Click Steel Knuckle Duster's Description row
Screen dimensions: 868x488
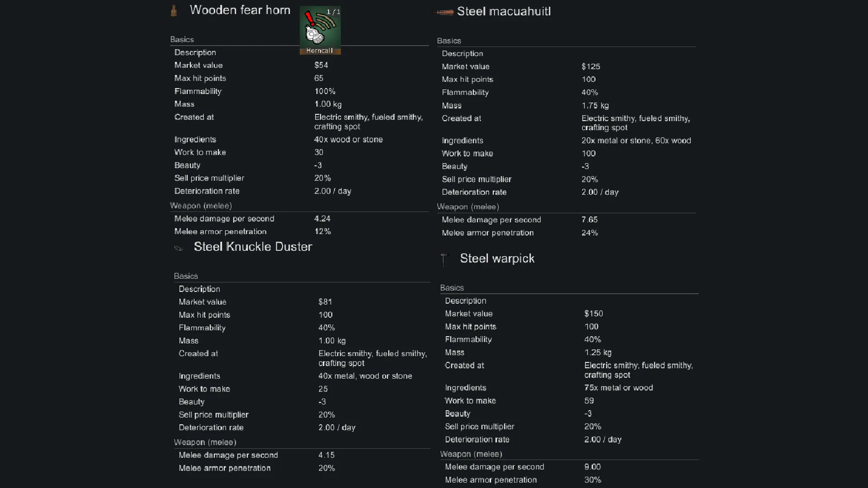coord(302,289)
